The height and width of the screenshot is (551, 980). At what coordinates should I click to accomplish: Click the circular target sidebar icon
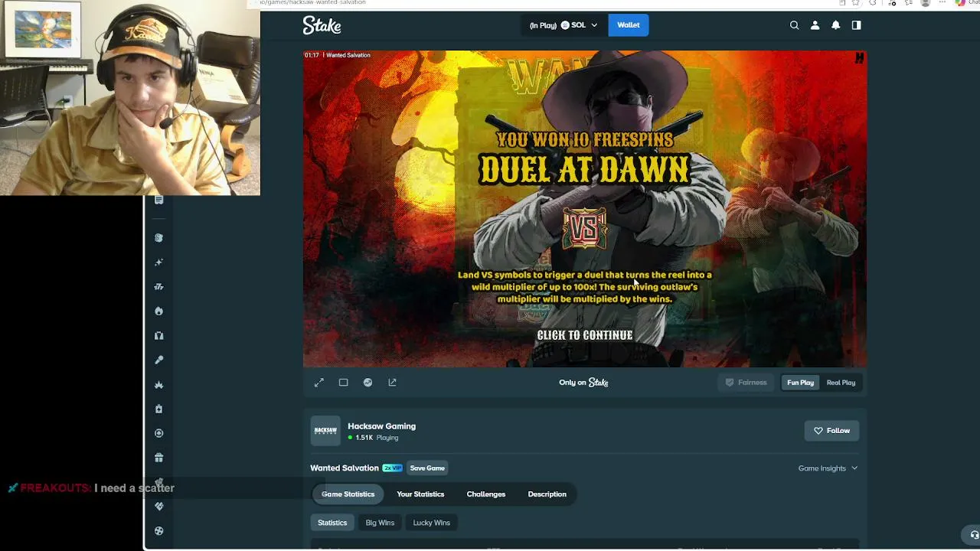[159, 433]
